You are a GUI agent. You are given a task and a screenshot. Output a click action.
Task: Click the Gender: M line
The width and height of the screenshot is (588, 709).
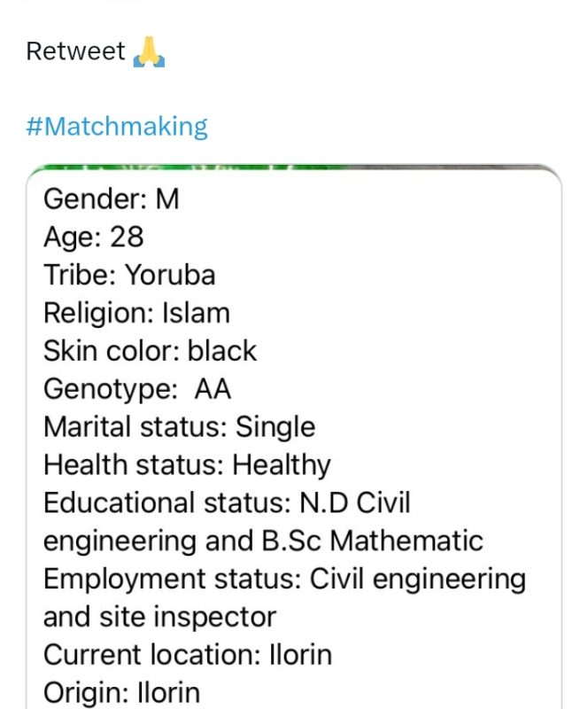coord(112,199)
